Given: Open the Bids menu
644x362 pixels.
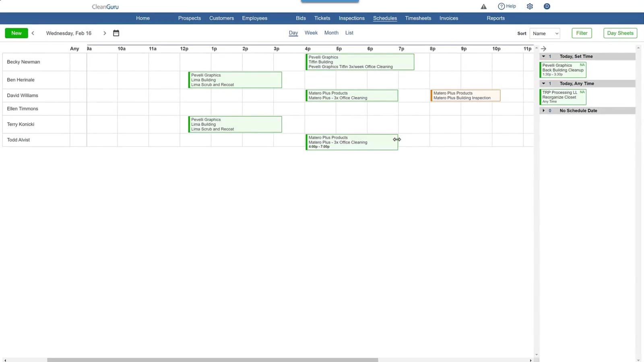Looking at the screenshot, I should (x=301, y=19).
